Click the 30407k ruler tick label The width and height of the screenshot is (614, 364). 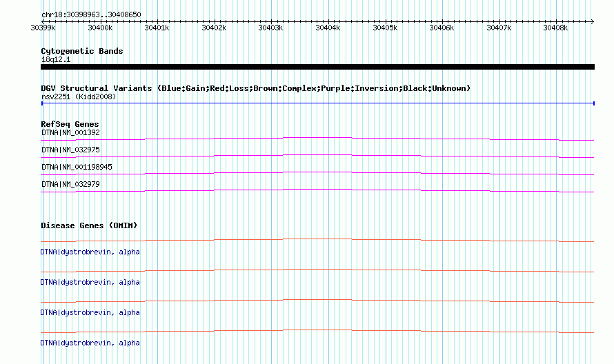[x=499, y=28]
